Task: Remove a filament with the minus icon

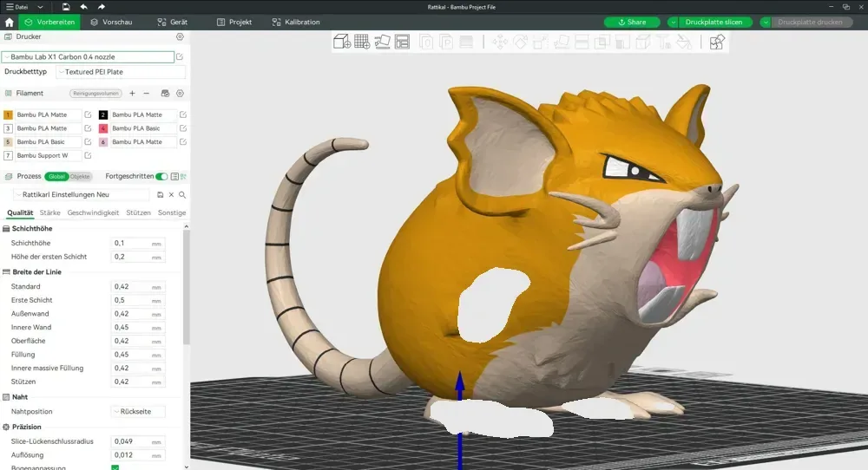Action: click(146, 94)
